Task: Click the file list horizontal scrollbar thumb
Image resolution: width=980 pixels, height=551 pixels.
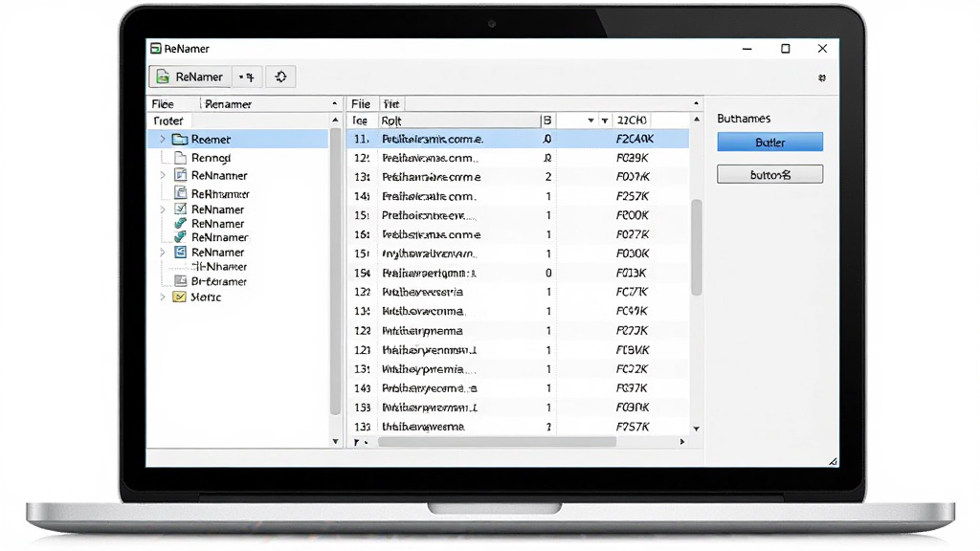Action: tap(497, 442)
